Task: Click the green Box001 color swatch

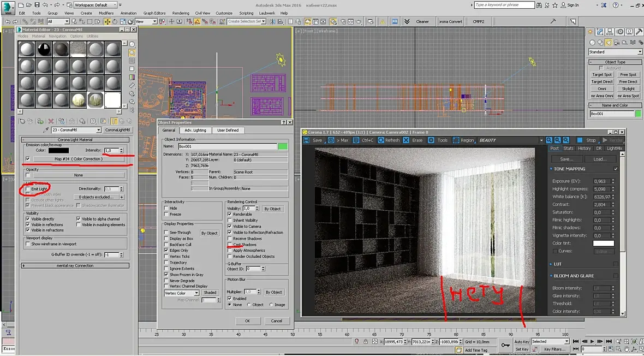Action: coord(638,114)
